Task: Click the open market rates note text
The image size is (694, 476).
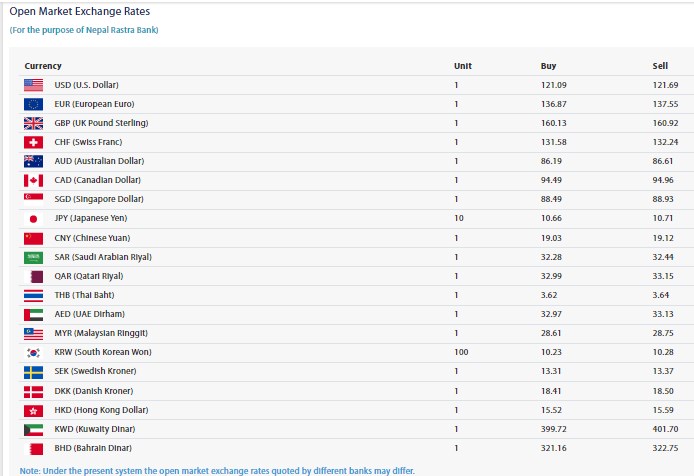Action: pos(217,471)
